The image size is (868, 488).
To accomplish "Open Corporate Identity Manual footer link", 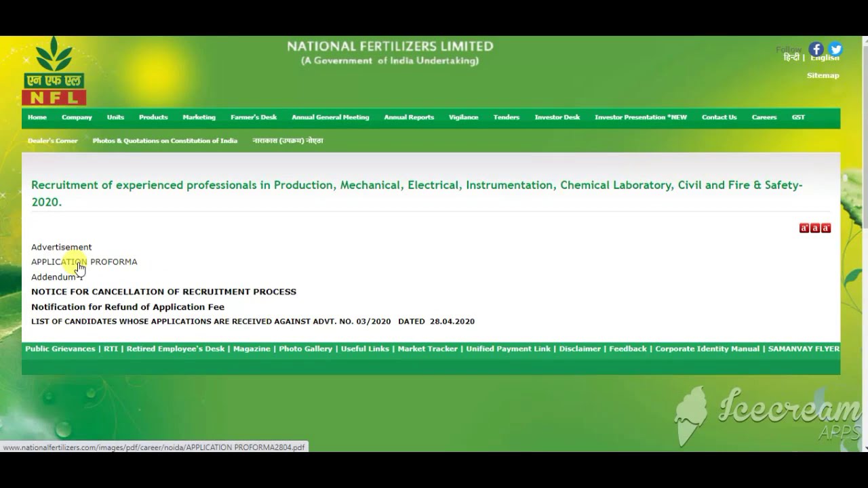I will [707, 349].
